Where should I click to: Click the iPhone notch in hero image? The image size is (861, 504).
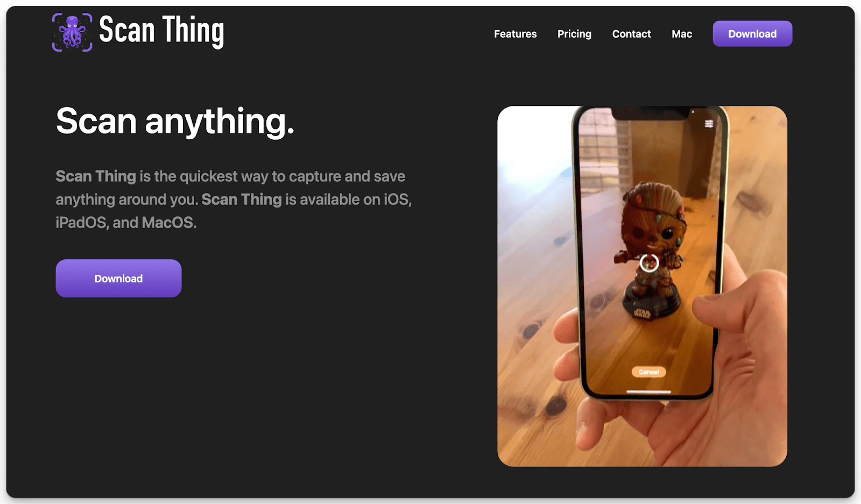point(651,113)
